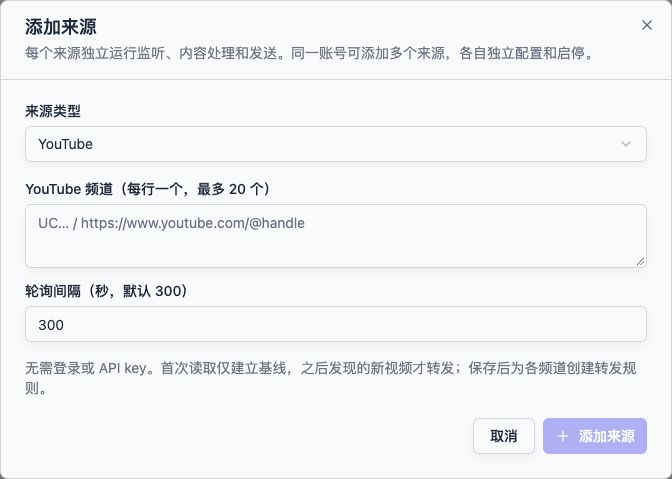Image resolution: width=672 pixels, height=479 pixels.
Task: Select the 来源类型 label text
Action: click(53, 111)
